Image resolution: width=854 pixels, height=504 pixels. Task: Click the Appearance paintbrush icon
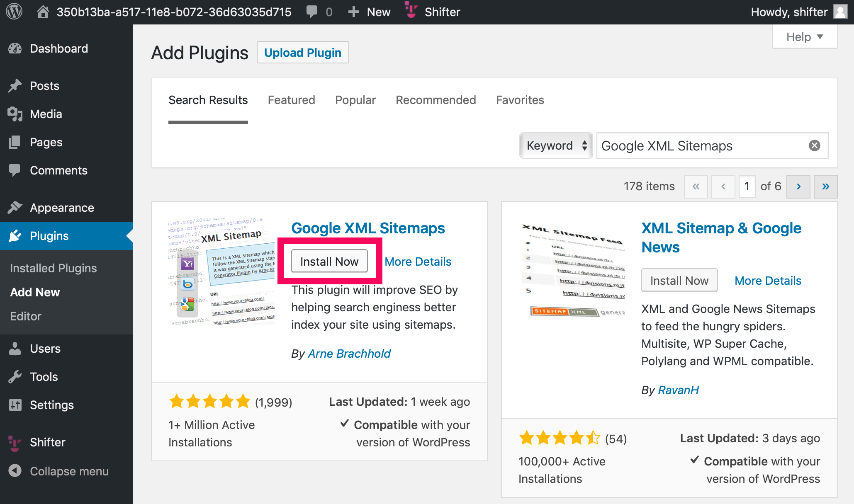coord(15,207)
